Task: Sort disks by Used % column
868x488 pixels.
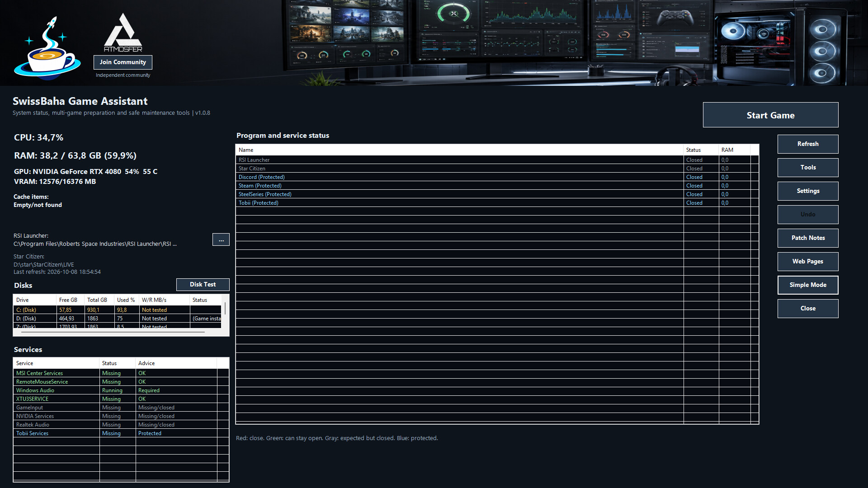Action: tap(127, 300)
